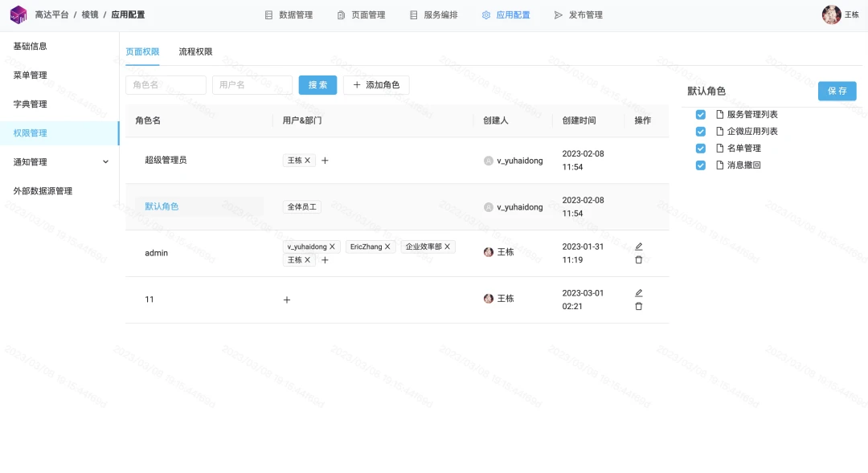Uncheck the 服务管理列表 checkbox

click(700, 115)
